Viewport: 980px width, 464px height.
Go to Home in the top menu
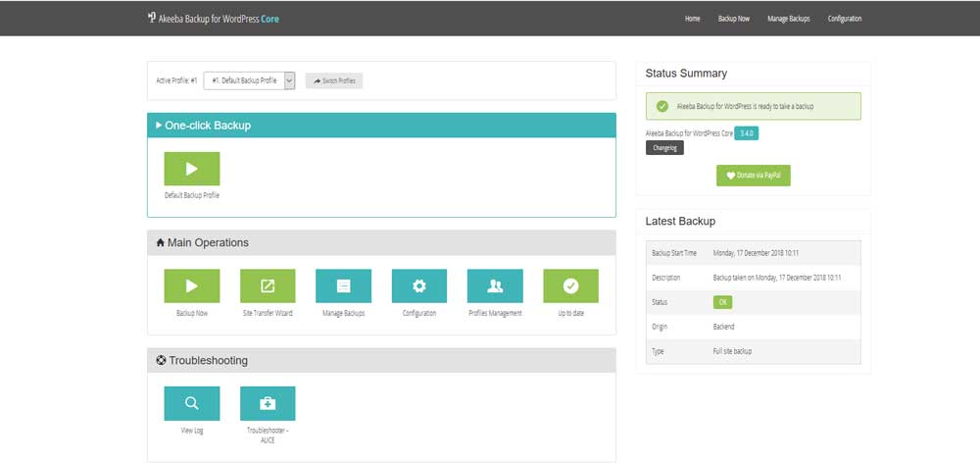click(x=693, y=19)
